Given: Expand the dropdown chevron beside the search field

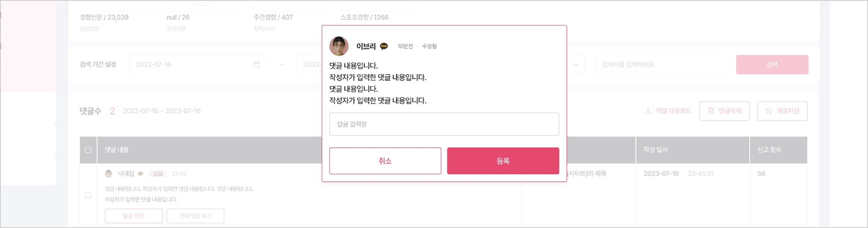Looking at the screenshot, I should click(575, 65).
